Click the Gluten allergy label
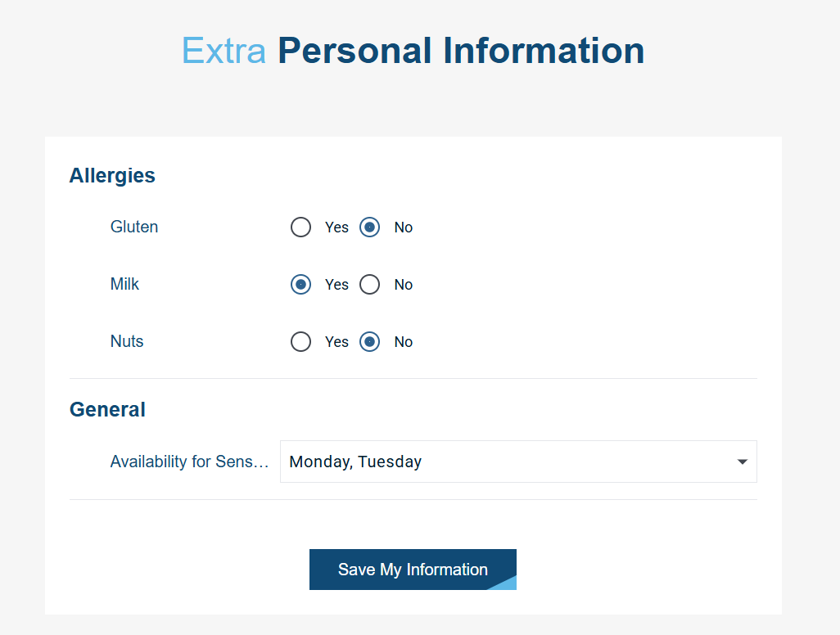The height and width of the screenshot is (635, 840). (134, 227)
